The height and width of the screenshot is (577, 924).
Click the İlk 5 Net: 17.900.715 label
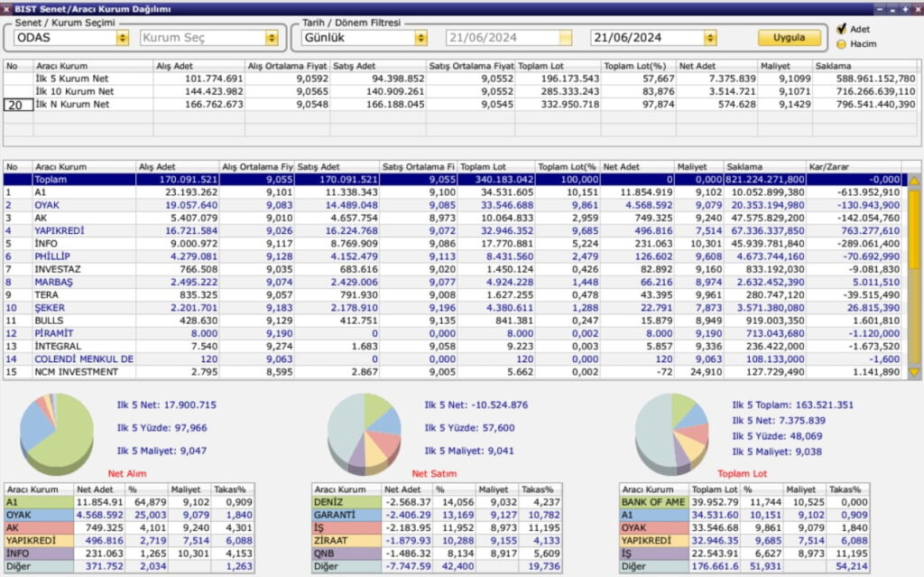pos(167,405)
